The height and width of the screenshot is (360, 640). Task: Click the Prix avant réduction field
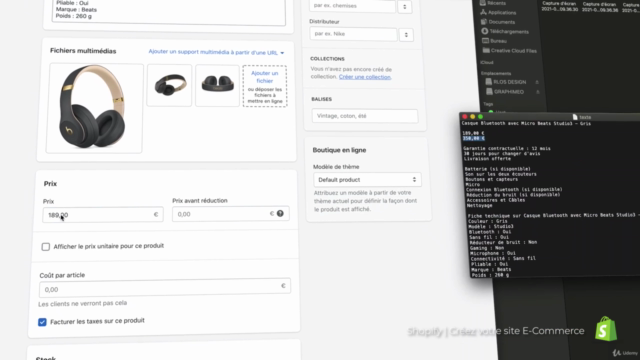[231, 214]
